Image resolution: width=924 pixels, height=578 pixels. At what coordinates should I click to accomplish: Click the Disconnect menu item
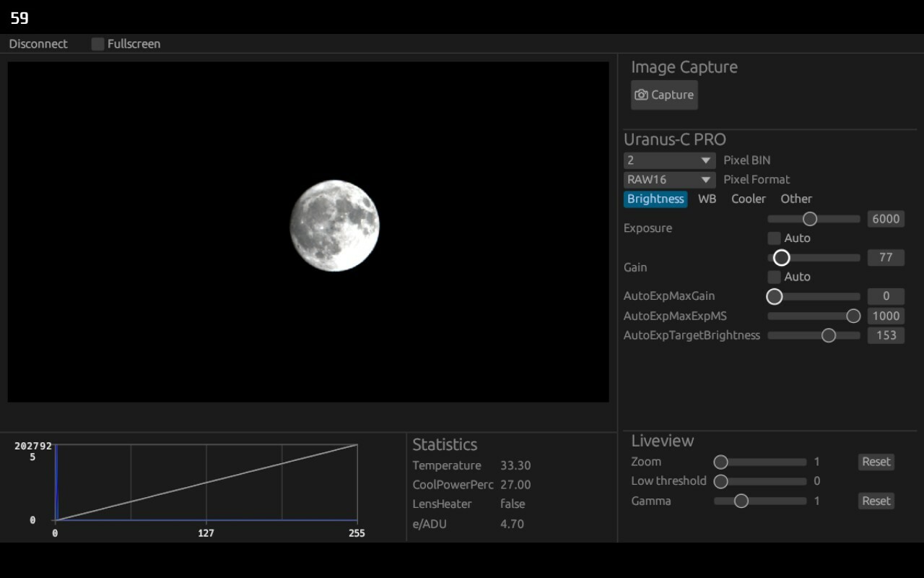pos(38,43)
